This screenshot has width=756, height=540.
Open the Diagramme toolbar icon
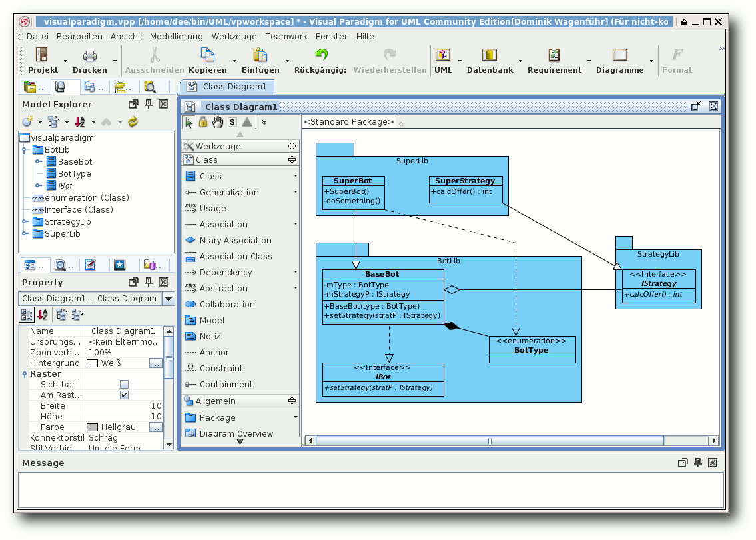(x=619, y=55)
